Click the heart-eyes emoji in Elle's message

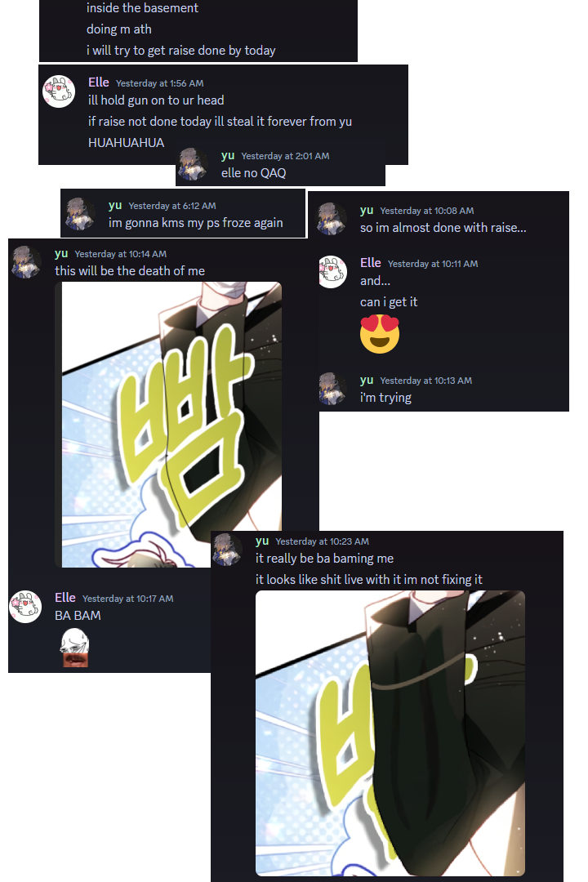(380, 333)
